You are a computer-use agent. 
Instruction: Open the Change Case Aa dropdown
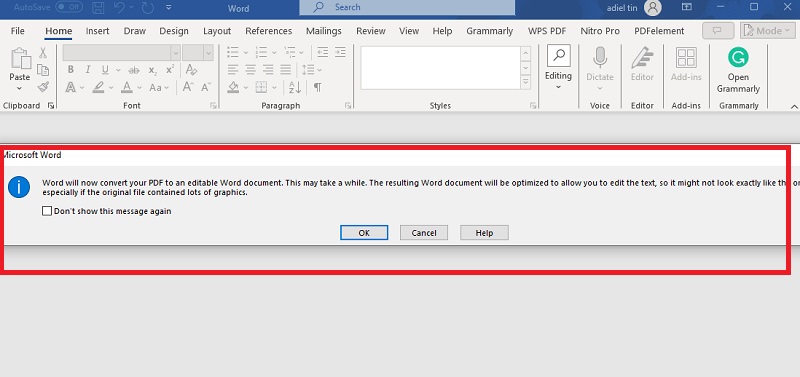[x=159, y=87]
